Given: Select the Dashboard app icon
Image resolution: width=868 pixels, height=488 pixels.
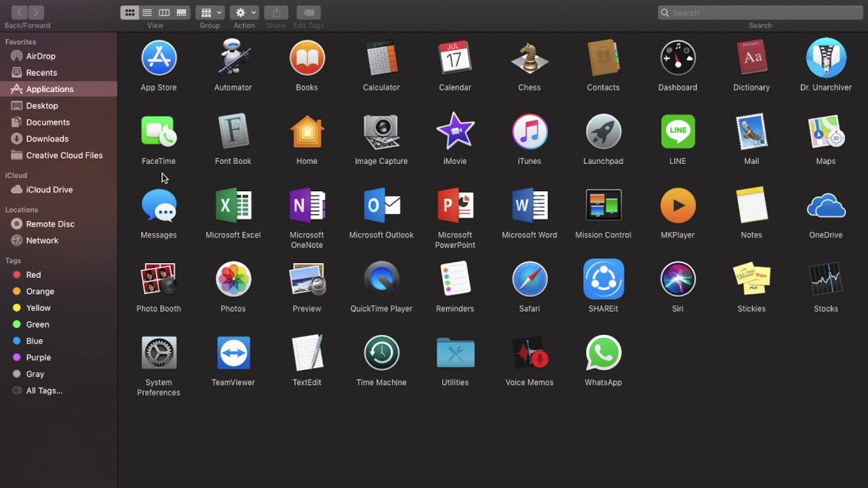Looking at the screenshot, I should [677, 58].
